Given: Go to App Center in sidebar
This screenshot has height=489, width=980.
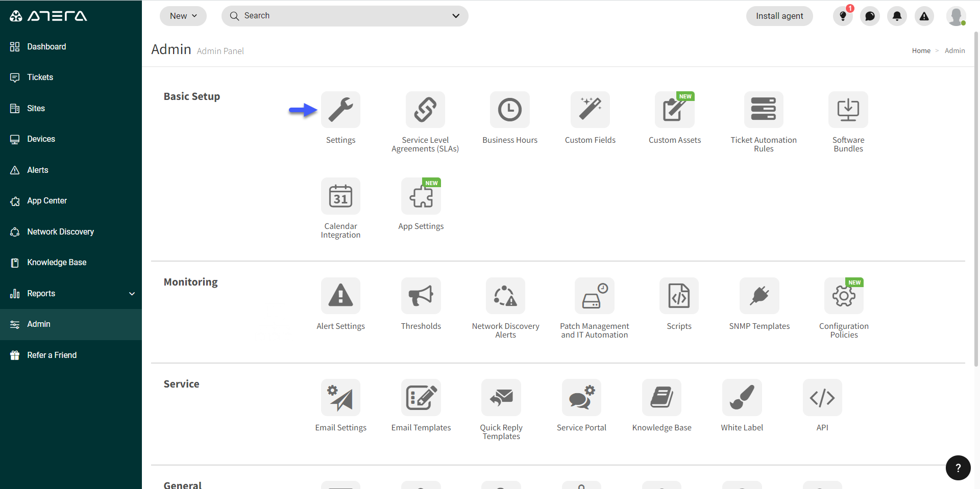Looking at the screenshot, I should (71, 201).
